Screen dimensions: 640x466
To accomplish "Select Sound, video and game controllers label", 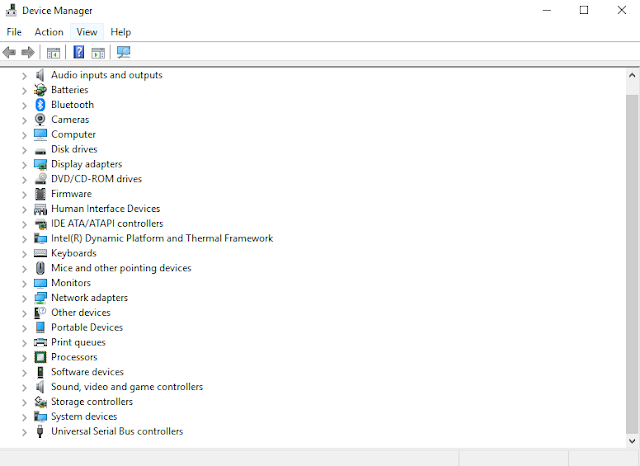I will click(127, 387).
